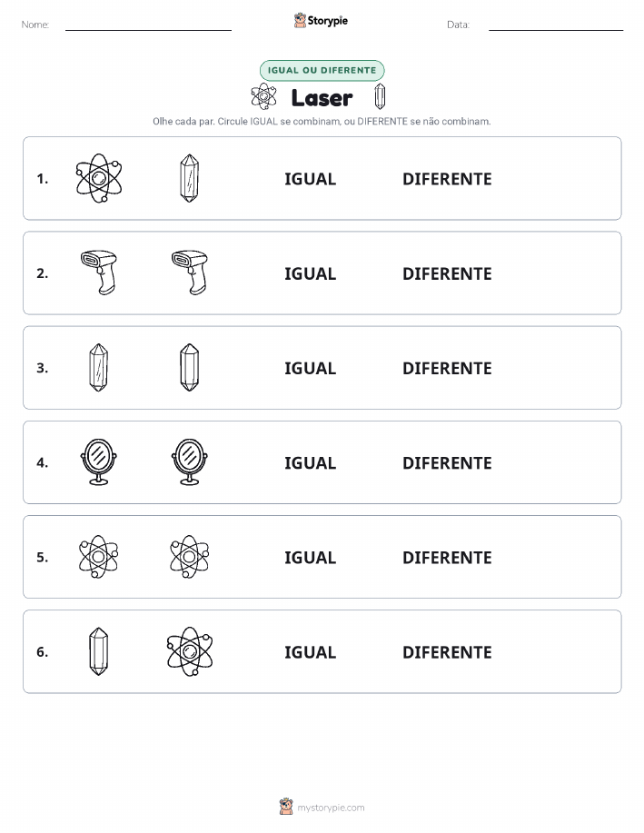Click the left crystal in row 3

99,368
